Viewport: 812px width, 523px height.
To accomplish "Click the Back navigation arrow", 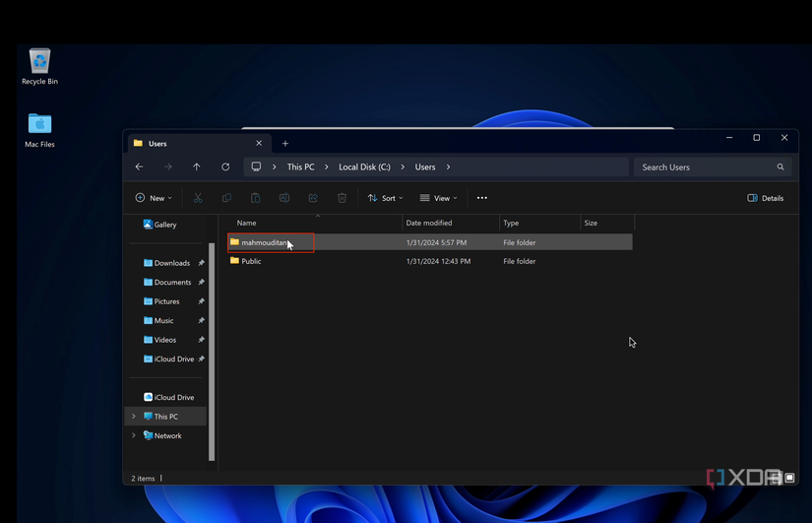I will click(140, 167).
